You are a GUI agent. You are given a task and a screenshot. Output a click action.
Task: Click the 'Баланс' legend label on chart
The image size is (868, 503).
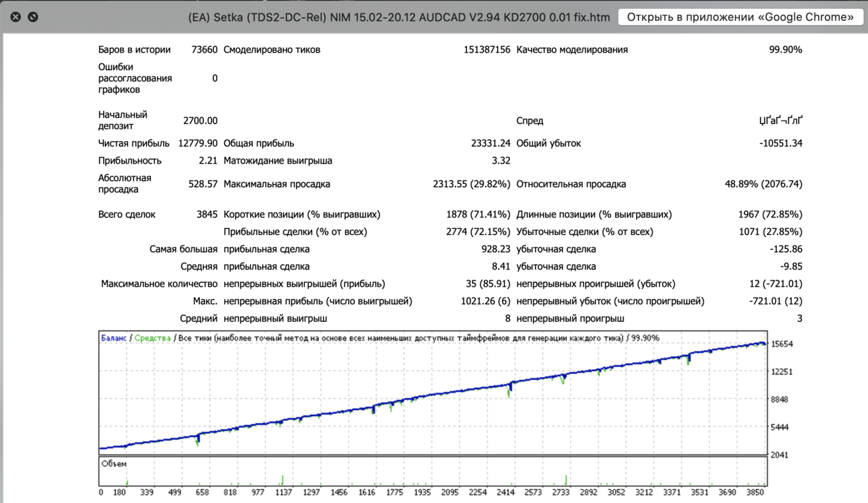114,338
